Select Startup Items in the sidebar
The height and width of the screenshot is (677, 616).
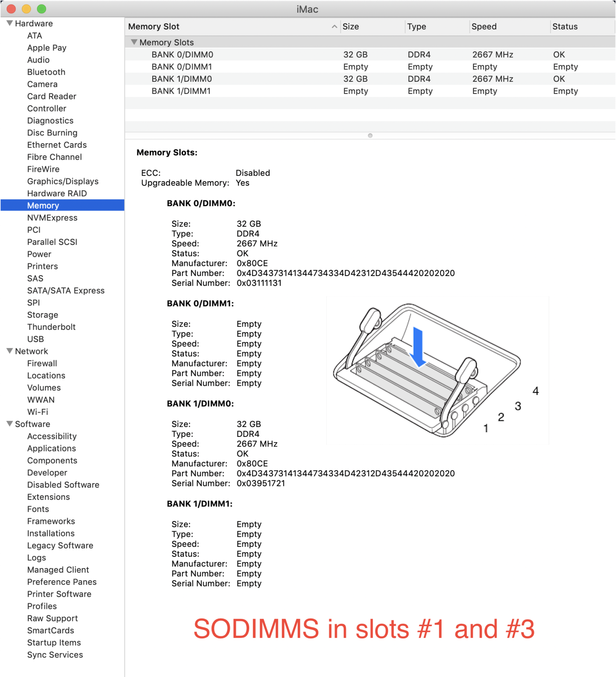(54, 642)
